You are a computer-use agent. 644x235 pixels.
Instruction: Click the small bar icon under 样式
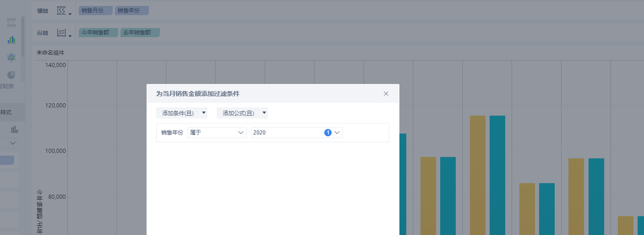point(15,129)
